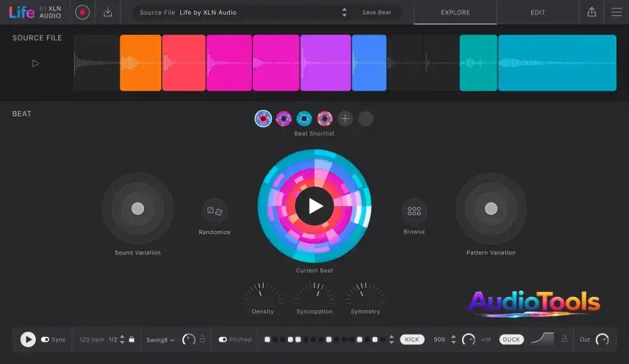Toggle the tempo lock icon

(131, 339)
